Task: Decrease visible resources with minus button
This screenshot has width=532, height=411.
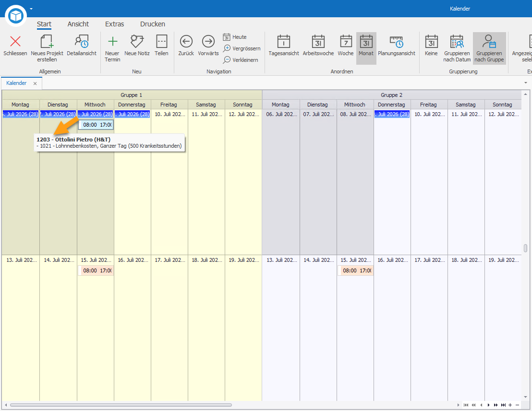Action: point(518,405)
